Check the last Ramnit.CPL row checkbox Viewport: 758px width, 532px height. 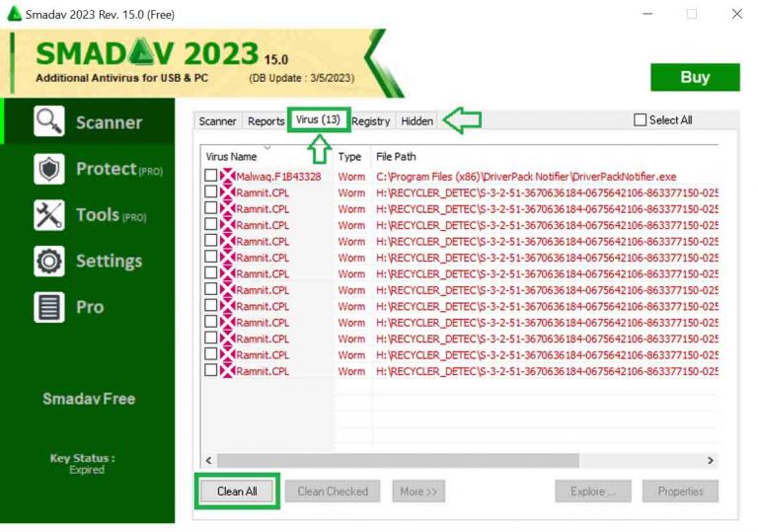(x=210, y=370)
